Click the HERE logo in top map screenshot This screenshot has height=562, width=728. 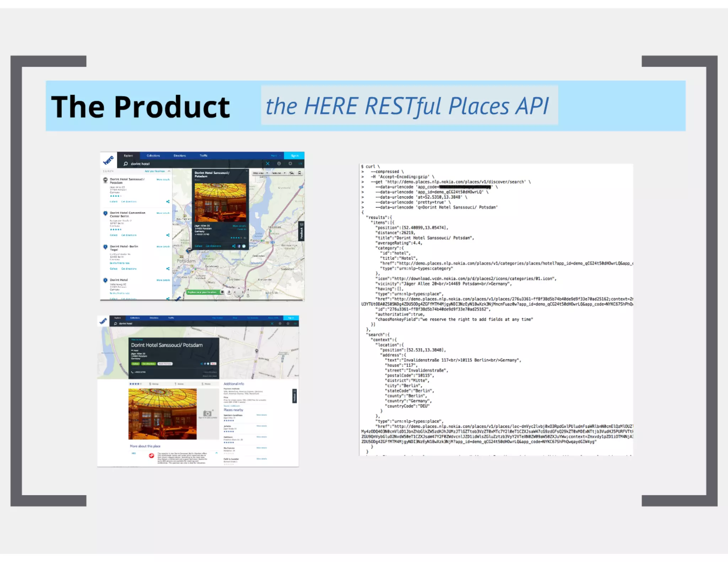coord(108,160)
